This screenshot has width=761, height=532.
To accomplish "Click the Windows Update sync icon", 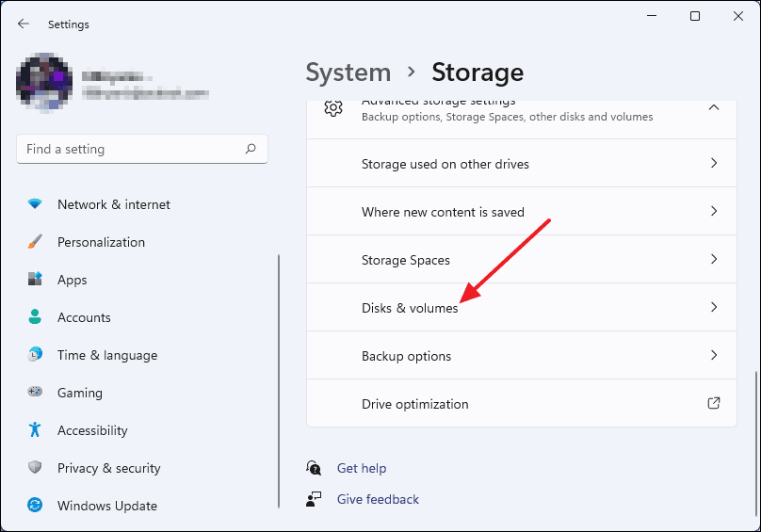I will (35, 506).
